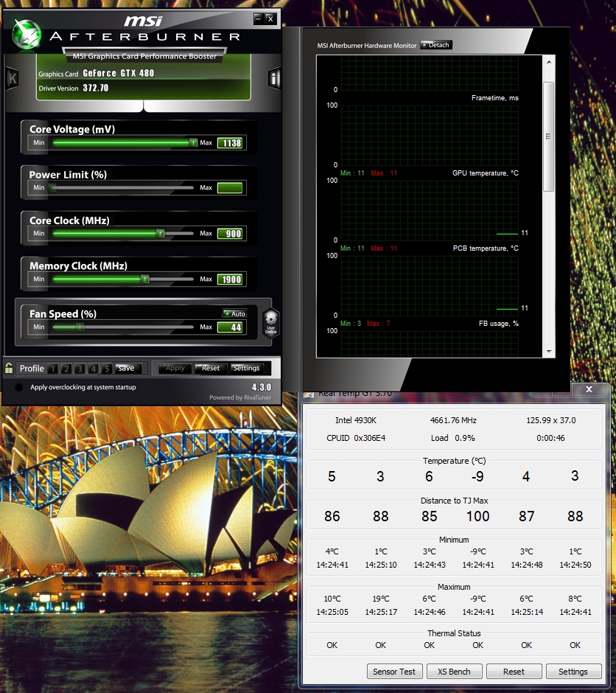Click the "CPUID 0x306E4" text

pos(356,438)
